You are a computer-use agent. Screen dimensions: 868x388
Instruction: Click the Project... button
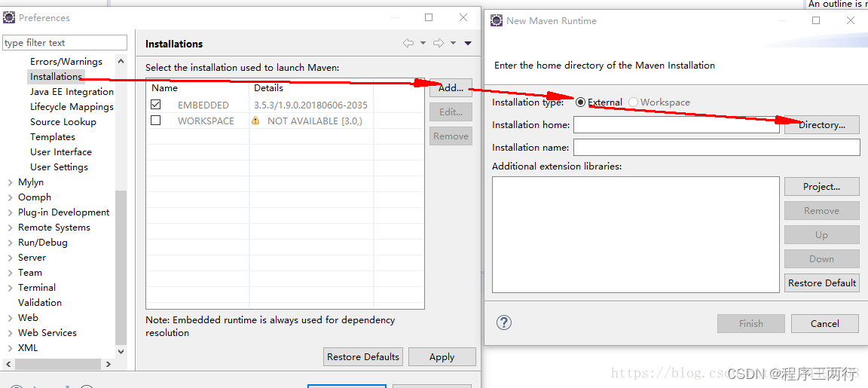(x=821, y=187)
